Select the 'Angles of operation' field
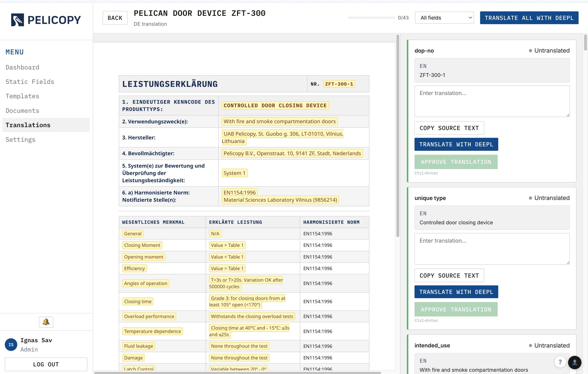The width and height of the screenshot is (588, 374). click(x=146, y=283)
